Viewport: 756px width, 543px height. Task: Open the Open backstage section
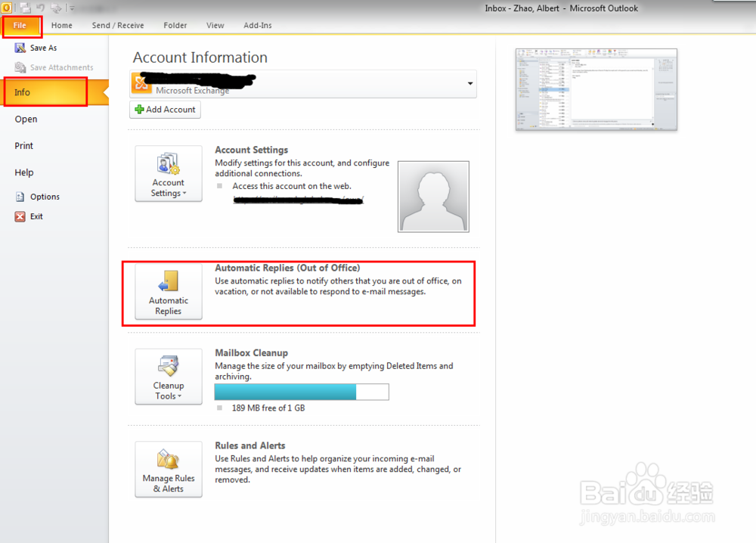coord(26,119)
